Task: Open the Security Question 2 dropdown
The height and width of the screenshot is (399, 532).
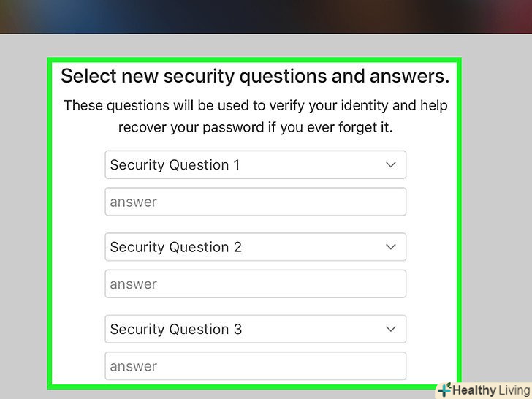Action: click(x=255, y=247)
